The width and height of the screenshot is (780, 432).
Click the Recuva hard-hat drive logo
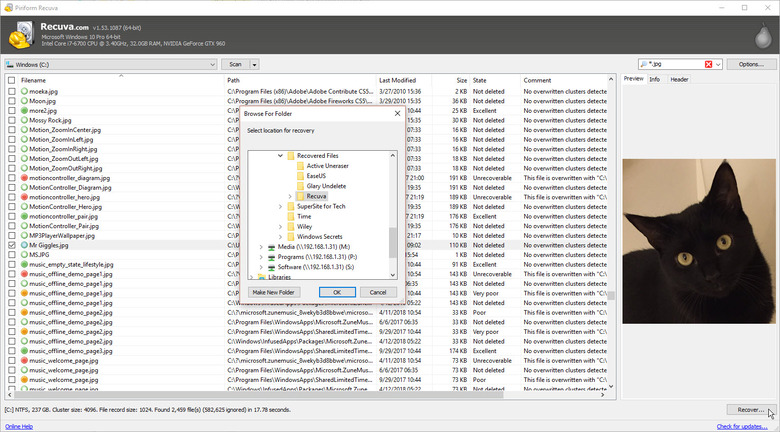coord(21,35)
